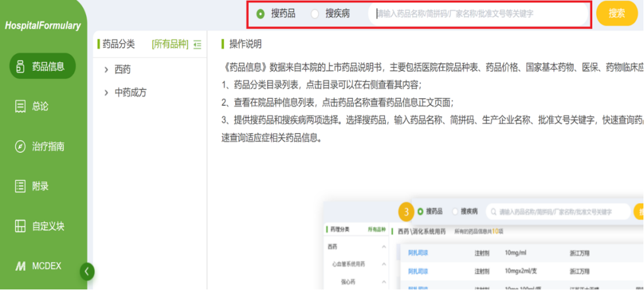Expand the 中药成方 category tree
The width and height of the screenshot is (644, 290).
coord(106,92)
